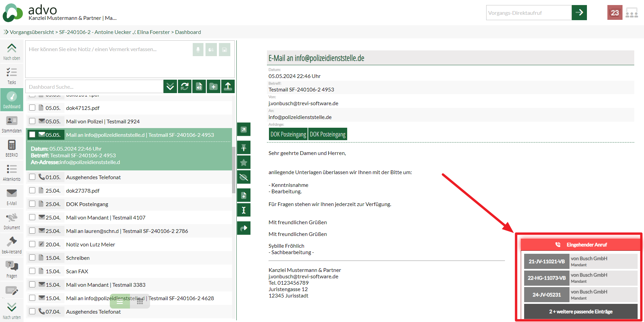The height and width of the screenshot is (322, 644).
Task: Select checkbox next to Scan FAX
Action: coord(32,271)
